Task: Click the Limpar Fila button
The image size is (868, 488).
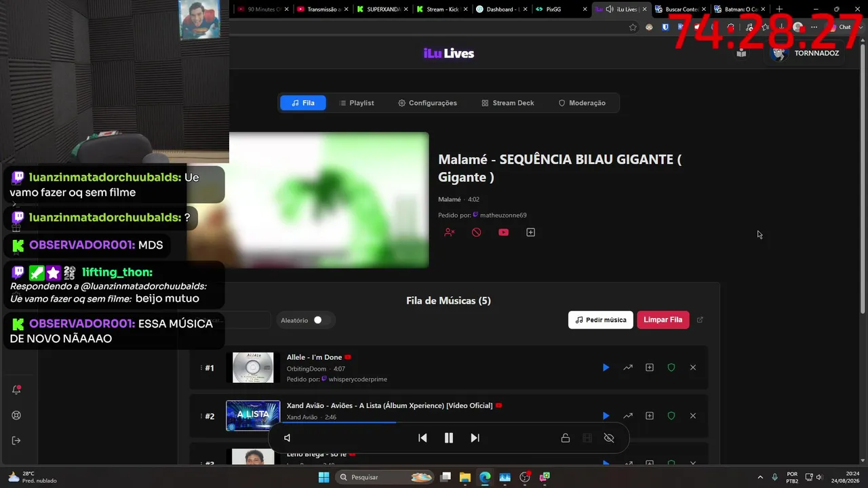Action: [663, 320]
